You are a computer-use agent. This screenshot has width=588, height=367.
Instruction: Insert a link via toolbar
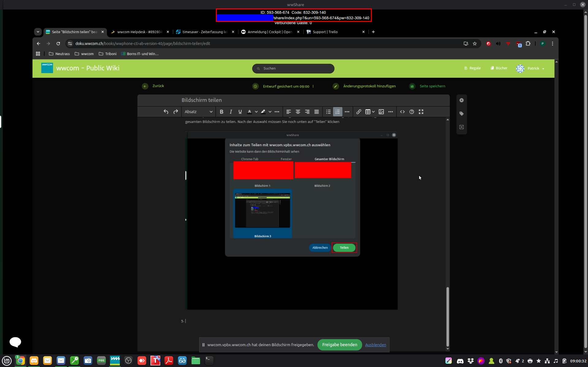[x=358, y=112]
